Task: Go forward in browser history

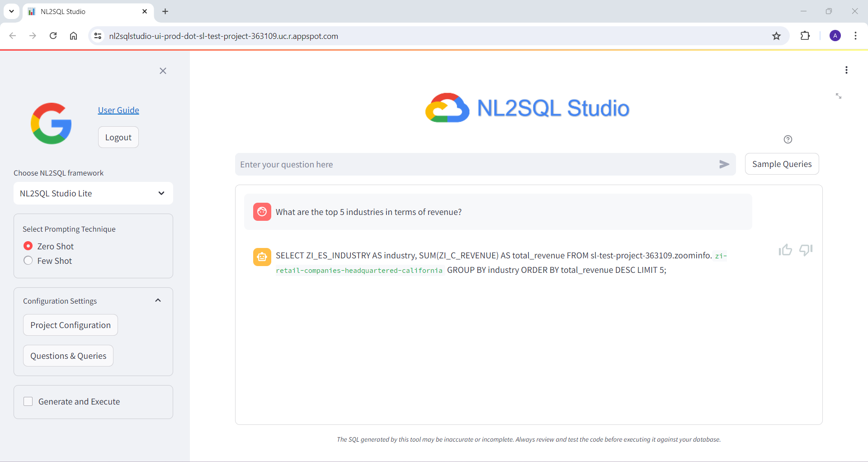Action: point(33,36)
